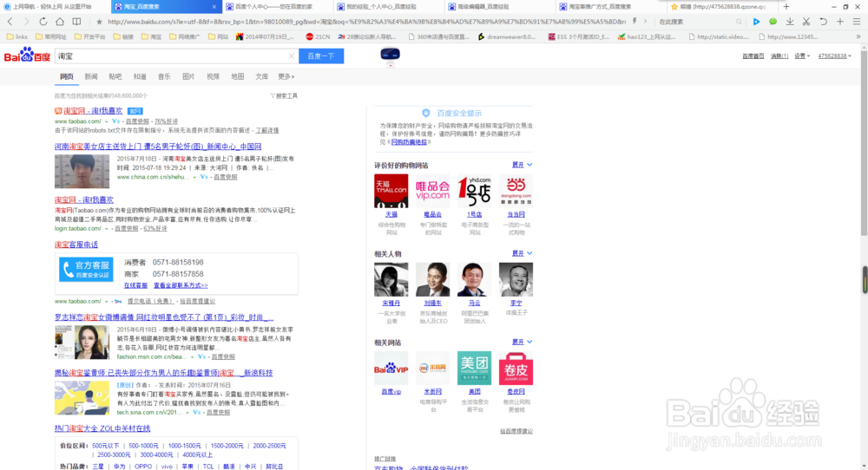The image size is (868, 470).
Task: Expand dropdown arrow next to login.taobao.com/
Action: tap(106, 228)
